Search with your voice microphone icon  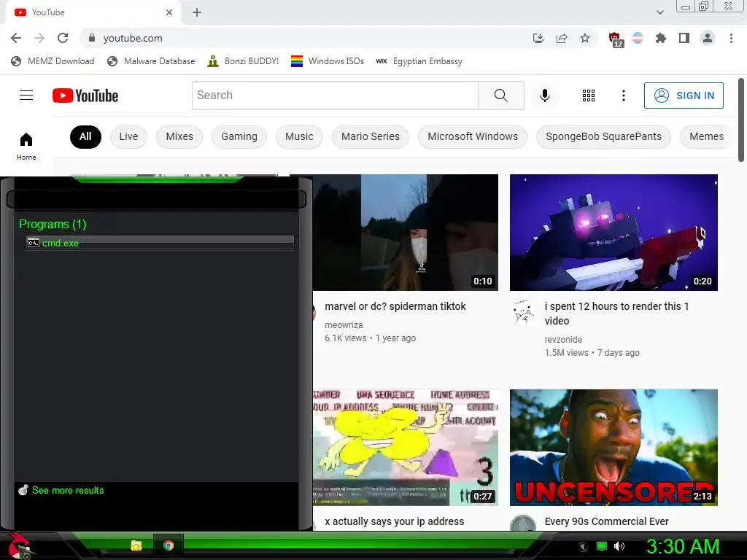544,96
